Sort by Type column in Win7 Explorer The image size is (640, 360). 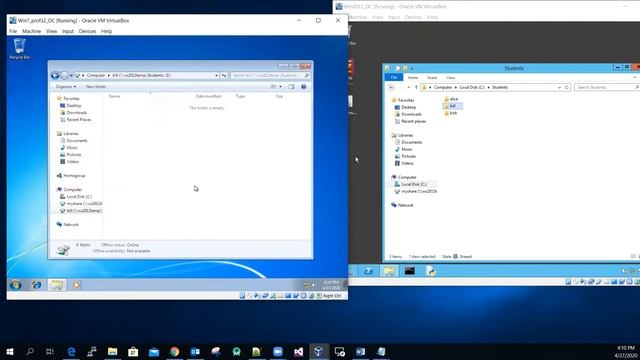(x=240, y=96)
